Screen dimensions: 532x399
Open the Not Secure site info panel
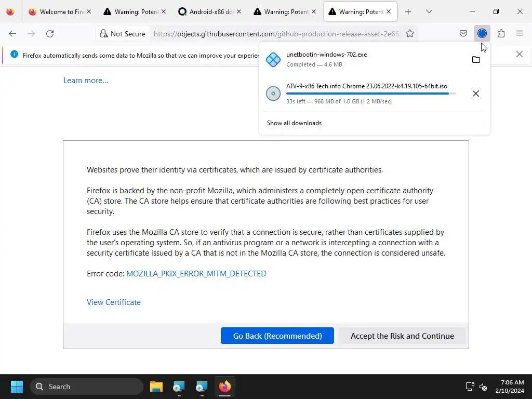pos(123,34)
